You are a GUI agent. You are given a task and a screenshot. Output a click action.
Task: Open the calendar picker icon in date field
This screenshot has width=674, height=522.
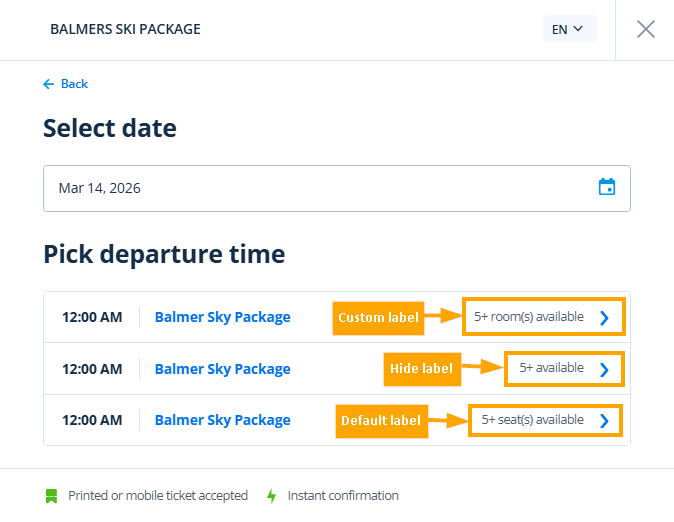coord(606,187)
